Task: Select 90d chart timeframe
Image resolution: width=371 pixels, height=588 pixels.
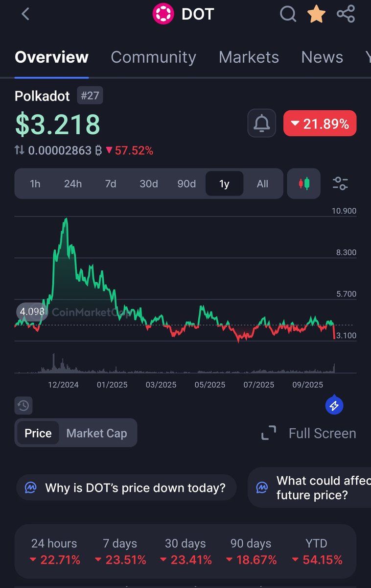Action: click(186, 184)
